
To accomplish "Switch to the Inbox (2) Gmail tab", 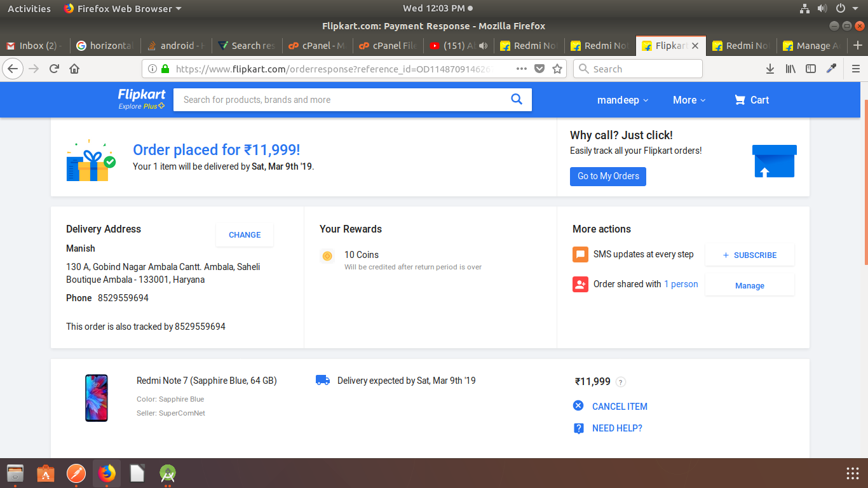I will point(35,46).
